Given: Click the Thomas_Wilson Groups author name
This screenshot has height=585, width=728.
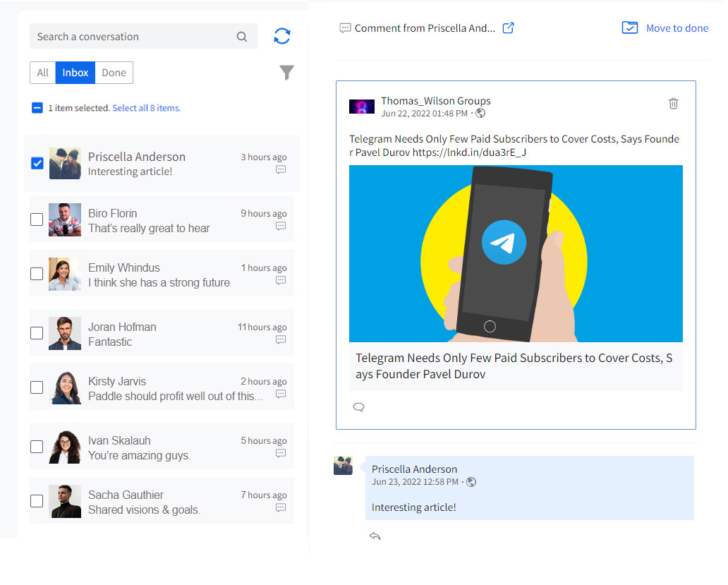Looking at the screenshot, I should coord(435,101).
